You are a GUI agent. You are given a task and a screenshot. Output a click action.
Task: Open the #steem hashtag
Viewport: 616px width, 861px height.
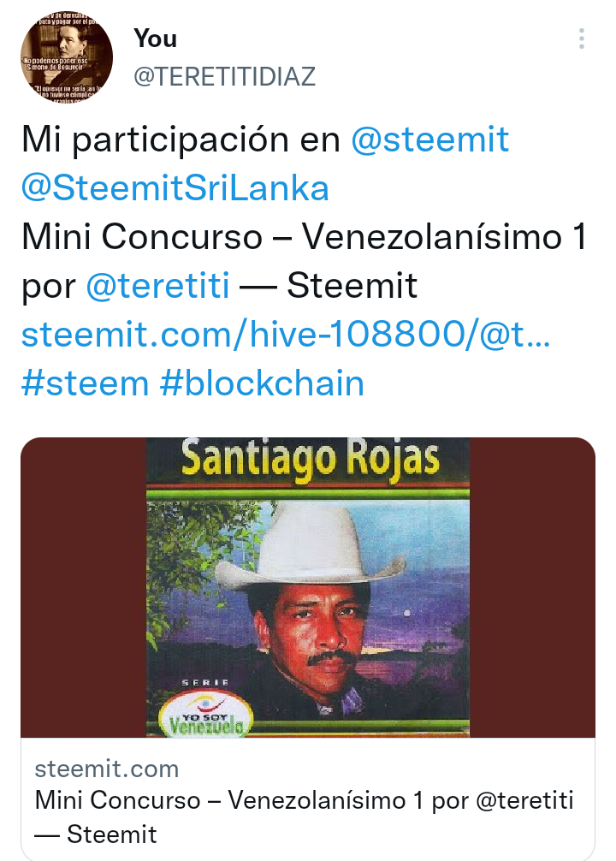coord(85,383)
